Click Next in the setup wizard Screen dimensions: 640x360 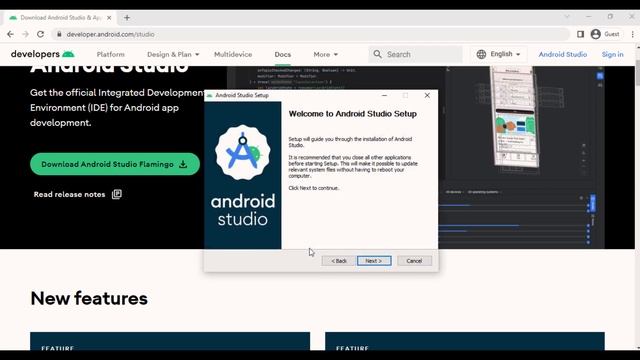[374, 261]
